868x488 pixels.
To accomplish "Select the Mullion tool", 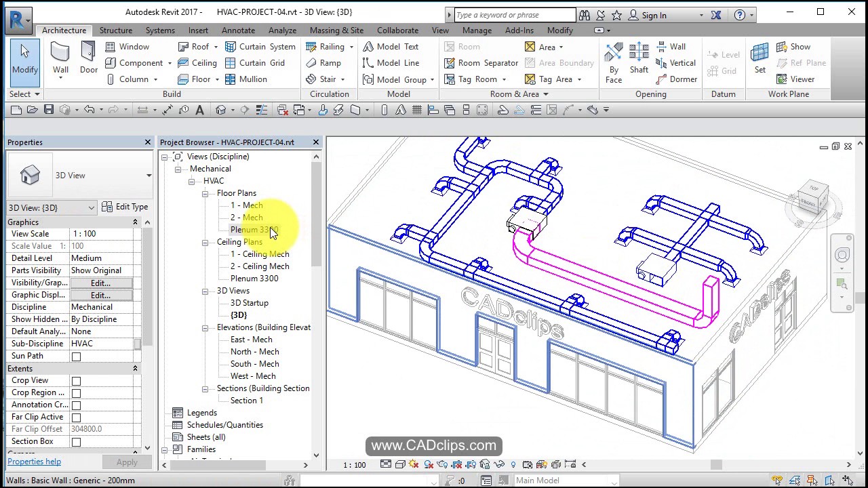I will [x=245, y=79].
